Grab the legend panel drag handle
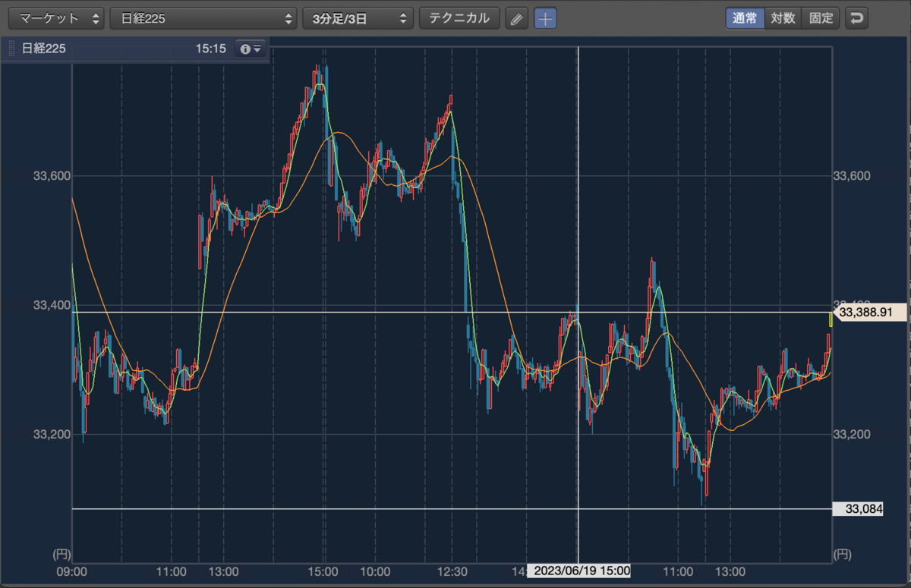The width and height of the screenshot is (911, 588). (11, 49)
